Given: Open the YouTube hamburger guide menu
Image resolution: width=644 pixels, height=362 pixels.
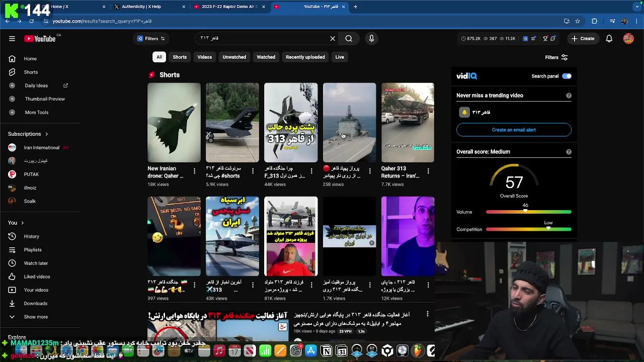Looking at the screenshot, I should (x=12, y=39).
